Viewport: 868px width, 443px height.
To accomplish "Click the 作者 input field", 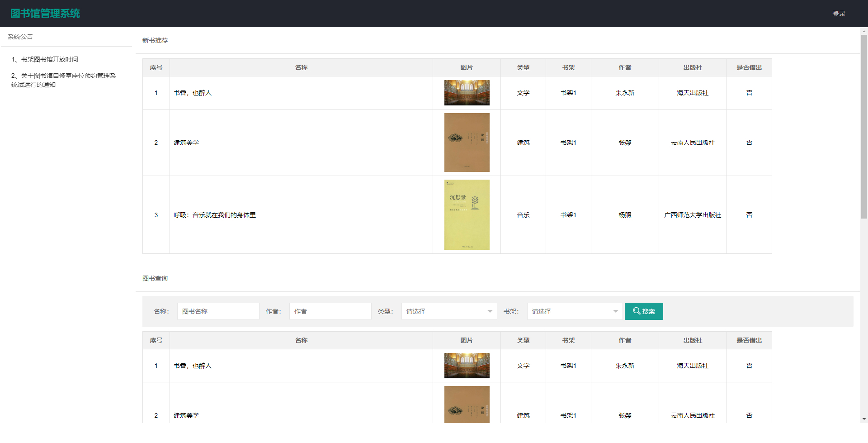I will (330, 311).
